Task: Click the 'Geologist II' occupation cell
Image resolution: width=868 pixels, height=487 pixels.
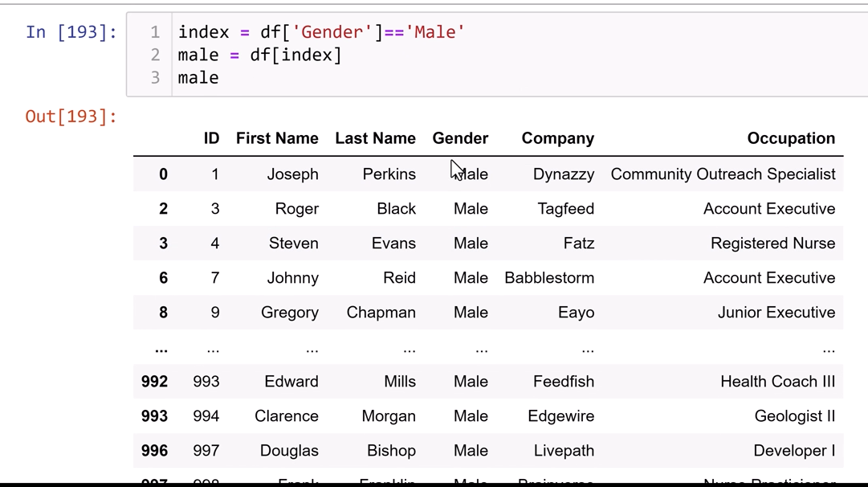Action: pyautogui.click(x=794, y=416)
